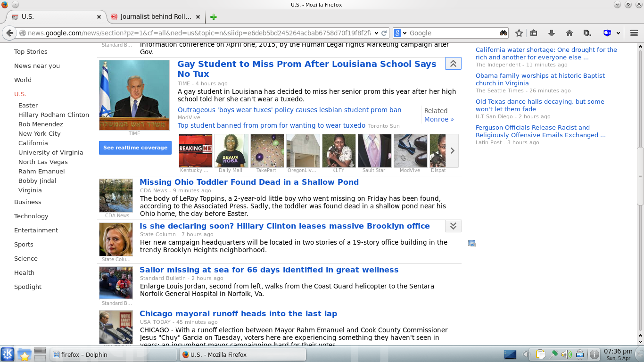This screenshot has height=362, width=644.
Task: Click the Google engine icon in search box
Action: pyautogui.click(x=397, y=33)
